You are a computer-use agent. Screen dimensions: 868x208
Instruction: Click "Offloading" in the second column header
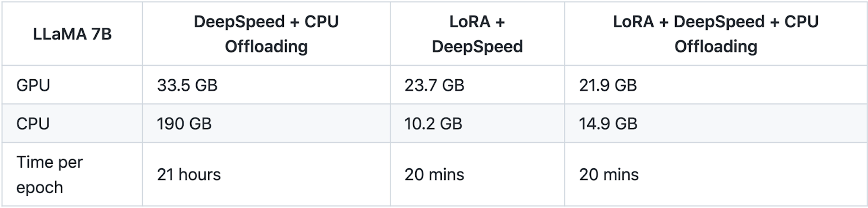(x=266, y=47)
